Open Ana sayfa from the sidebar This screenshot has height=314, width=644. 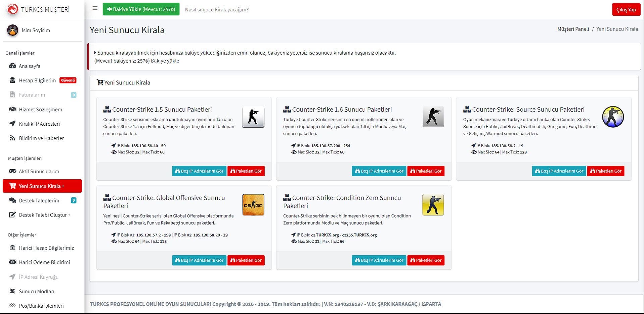tap(30, 66)
